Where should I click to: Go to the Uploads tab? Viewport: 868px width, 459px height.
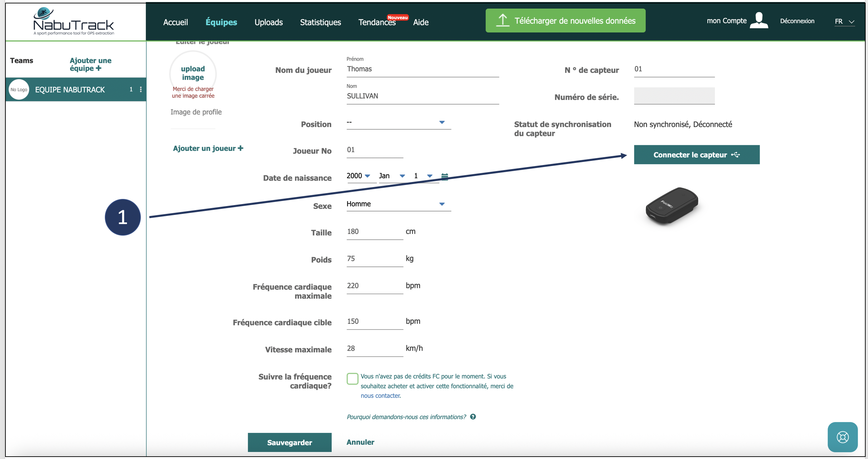[x=268, y=22]
